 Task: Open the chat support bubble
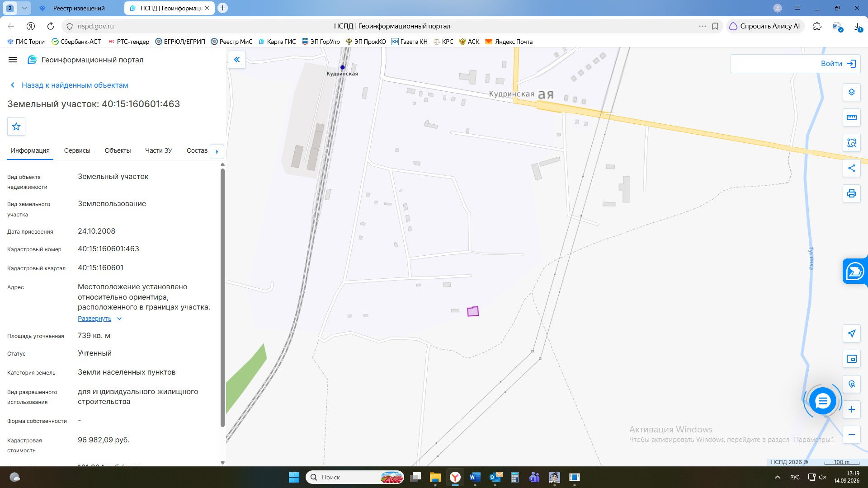point(822,401)
